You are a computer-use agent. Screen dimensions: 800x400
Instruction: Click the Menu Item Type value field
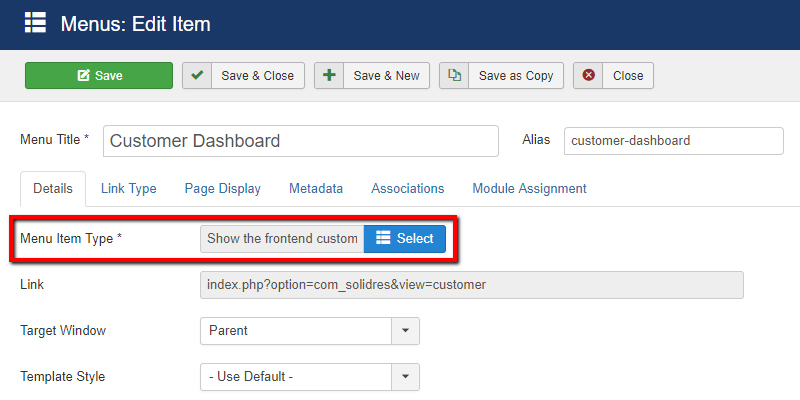[x=282, y=239]
